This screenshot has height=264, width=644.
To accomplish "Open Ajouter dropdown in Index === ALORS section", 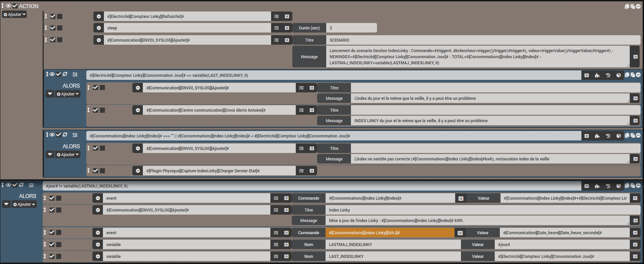I will pyautogui.click(x=68, y=154).
